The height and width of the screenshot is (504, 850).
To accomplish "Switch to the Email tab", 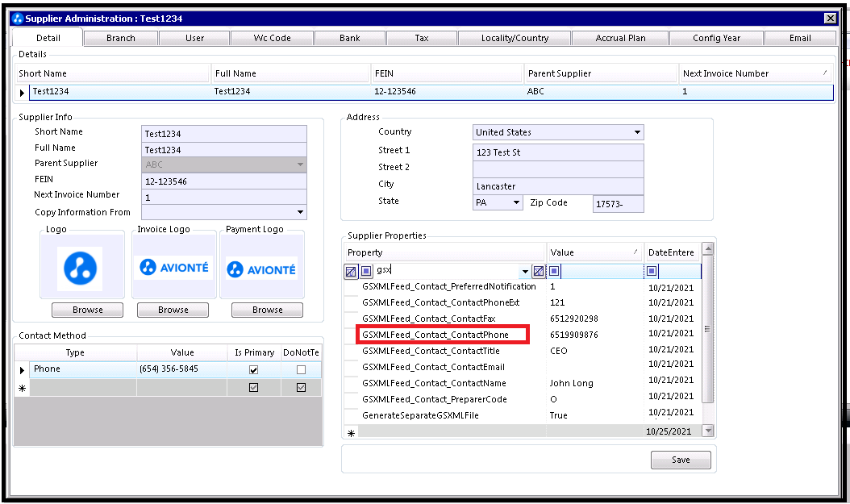I will (x=800, y=38).
